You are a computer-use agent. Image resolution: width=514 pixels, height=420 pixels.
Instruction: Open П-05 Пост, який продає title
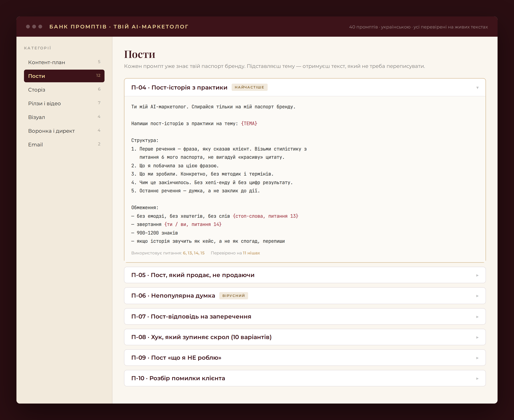tap(193, 275)
